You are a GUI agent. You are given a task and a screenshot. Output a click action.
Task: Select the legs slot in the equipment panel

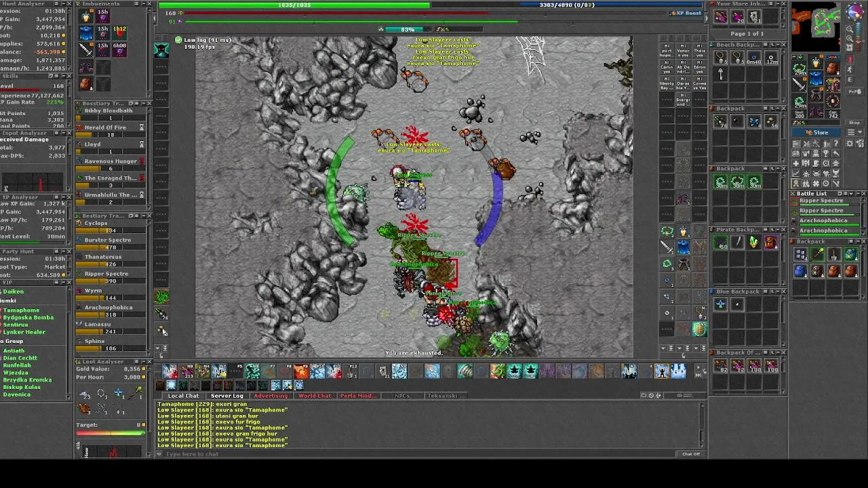click(816, 96)
